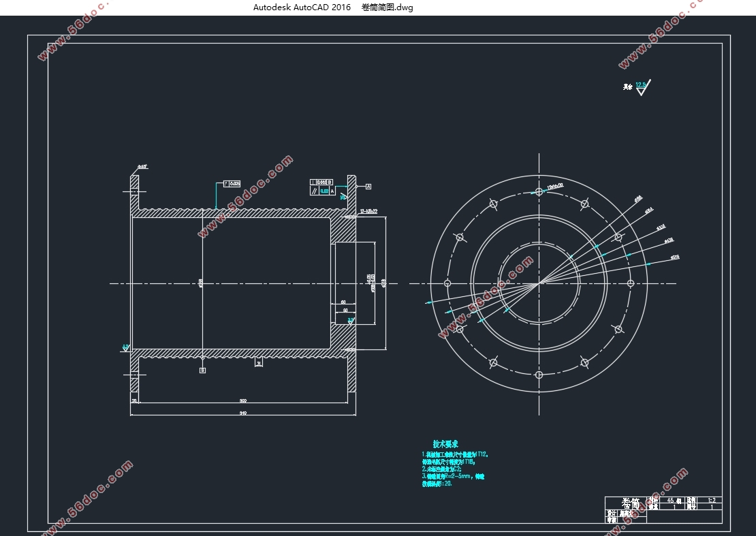Click the bolt hole at bottom of circle
The image size is (756, 536).
click(539, 375)
